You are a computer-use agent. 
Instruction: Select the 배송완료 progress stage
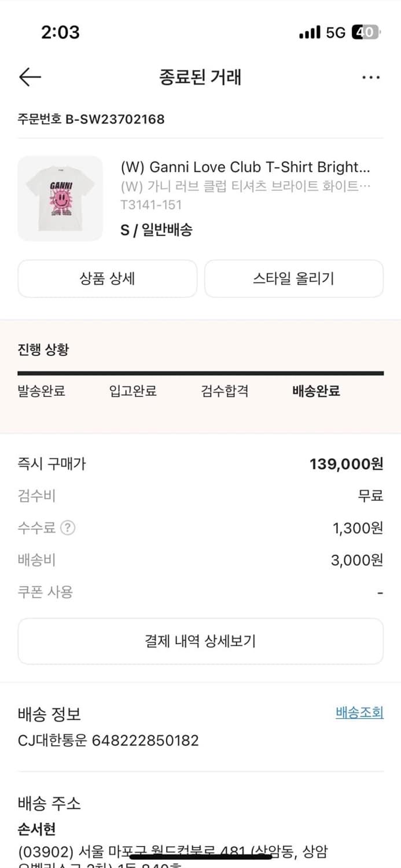point(314,391)
